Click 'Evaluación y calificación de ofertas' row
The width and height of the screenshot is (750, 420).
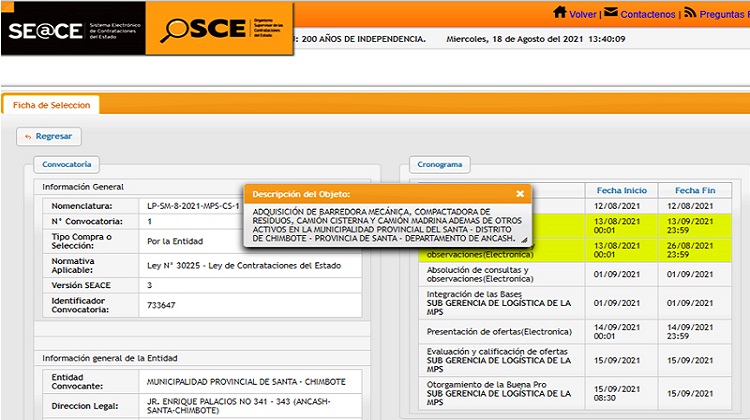point(575,360)
